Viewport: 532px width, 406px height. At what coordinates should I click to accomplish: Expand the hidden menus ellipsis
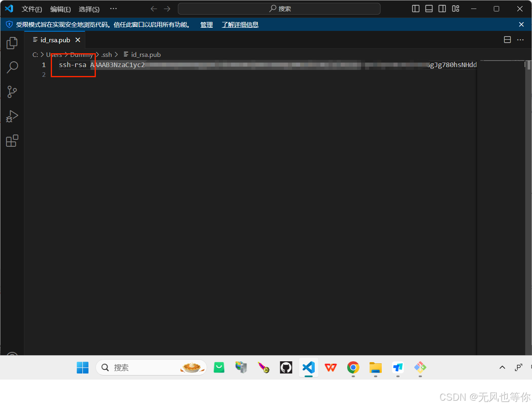[x=113, y=9]
